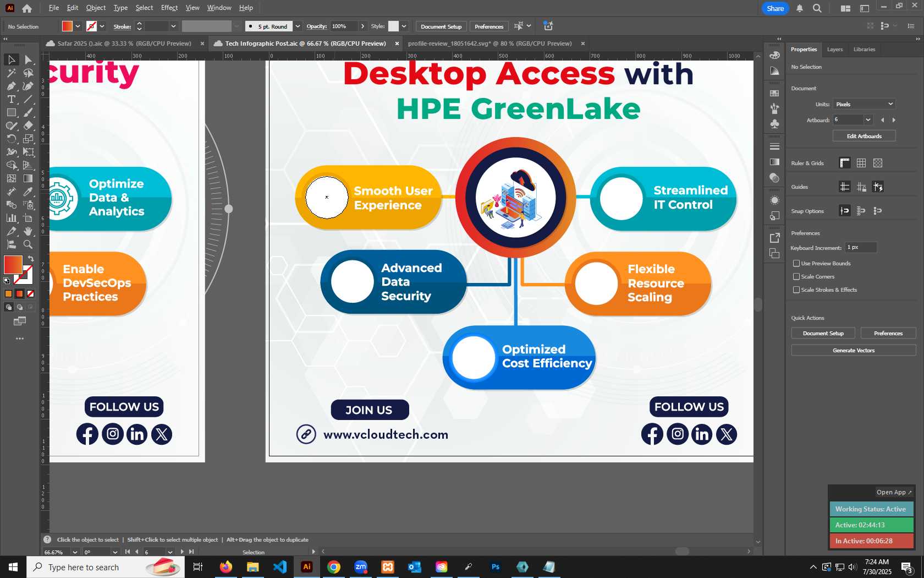Open the Artboard number dropdown in Properties
The image size is (924, 578).
coord(868,119)
